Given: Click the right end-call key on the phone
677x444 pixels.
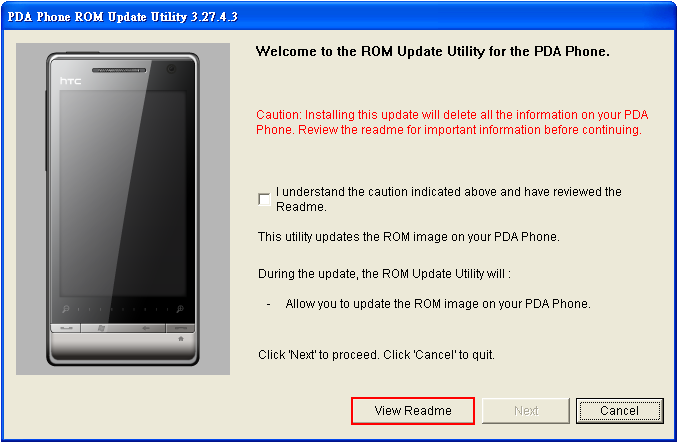Looking at the screenshot, I should [x=180, y=328].
